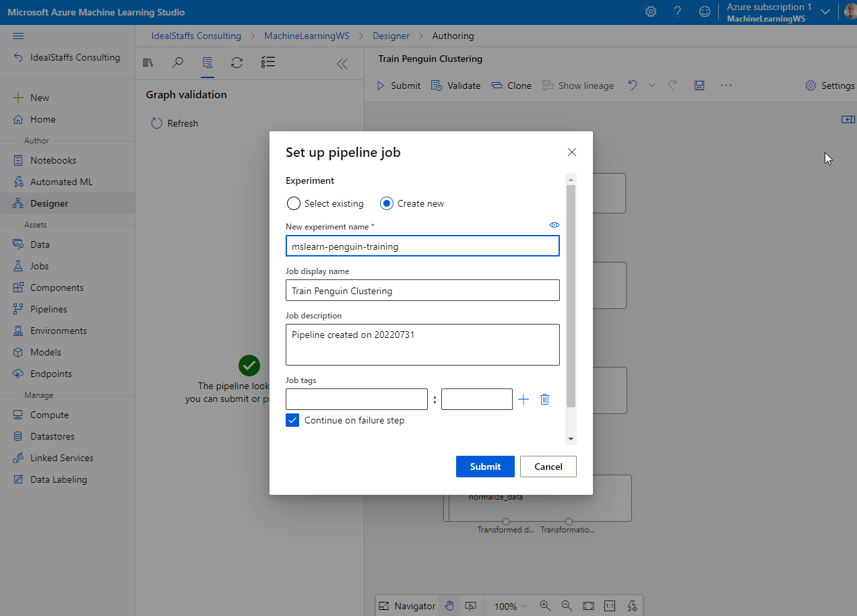Click the search icon in the left panel
This screenshot has width=857, height=616.
coord(177,63)
